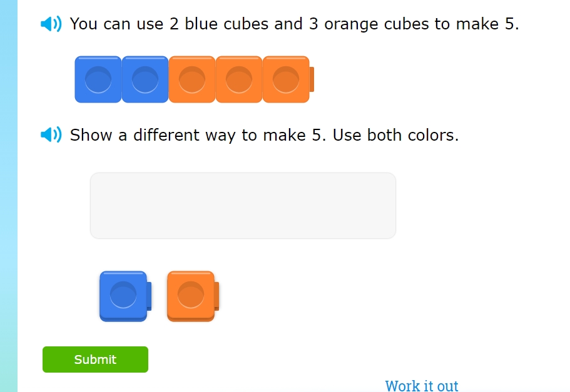
Task: Click the second blue cube in the example train
Action: click(145, 79)
